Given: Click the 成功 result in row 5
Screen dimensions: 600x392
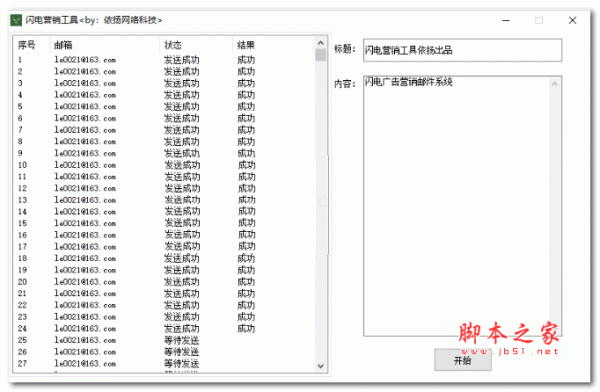Looking at the screenshot, I should [x=246, y=106].
